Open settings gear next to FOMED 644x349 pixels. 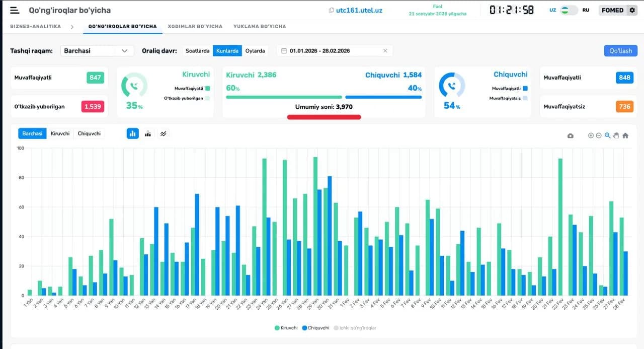pos(632,10)
